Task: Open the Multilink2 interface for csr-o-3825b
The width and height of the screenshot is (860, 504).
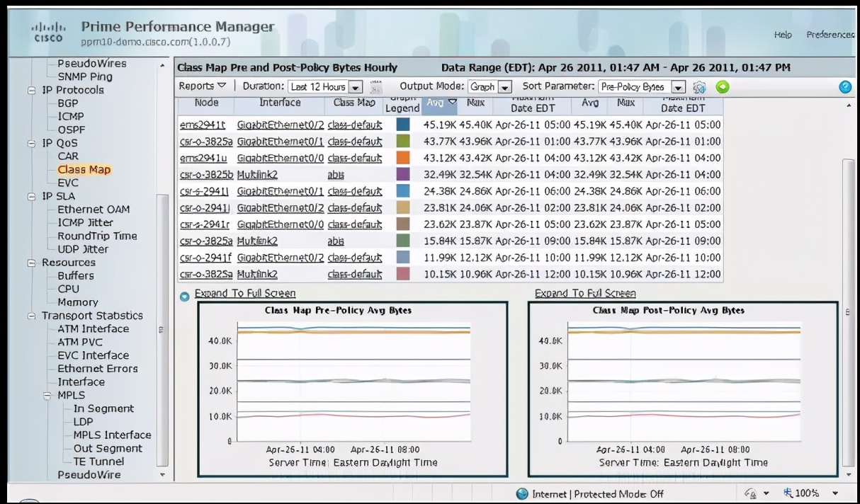Action: [257, 174]
